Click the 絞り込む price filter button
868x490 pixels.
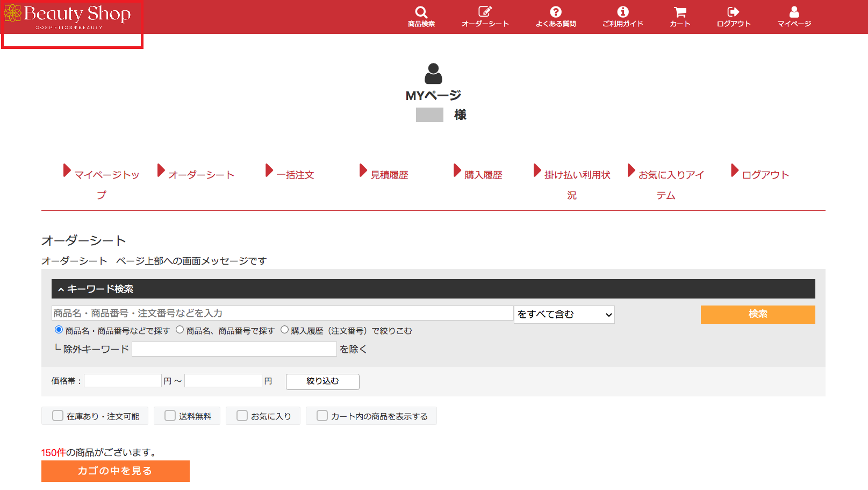tap(322, 381)
